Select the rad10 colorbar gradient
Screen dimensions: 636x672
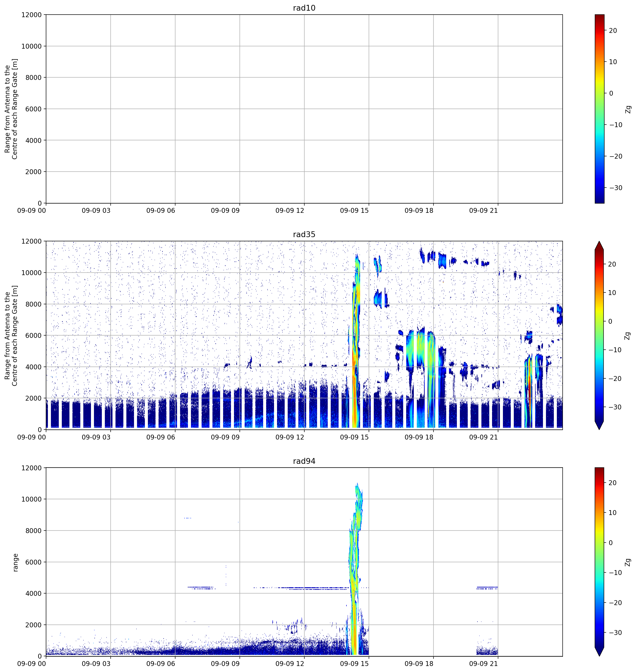(599, 109)
